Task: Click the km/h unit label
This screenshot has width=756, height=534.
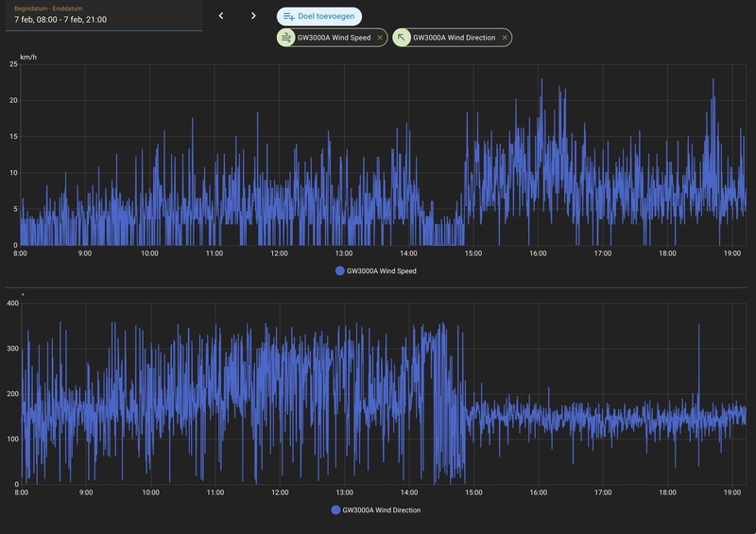Action: coord(28,57)
